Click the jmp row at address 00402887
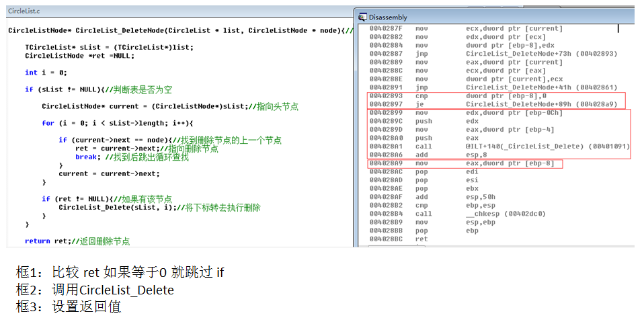Viewport: 644px width, 324px height. tap(493, 54)
